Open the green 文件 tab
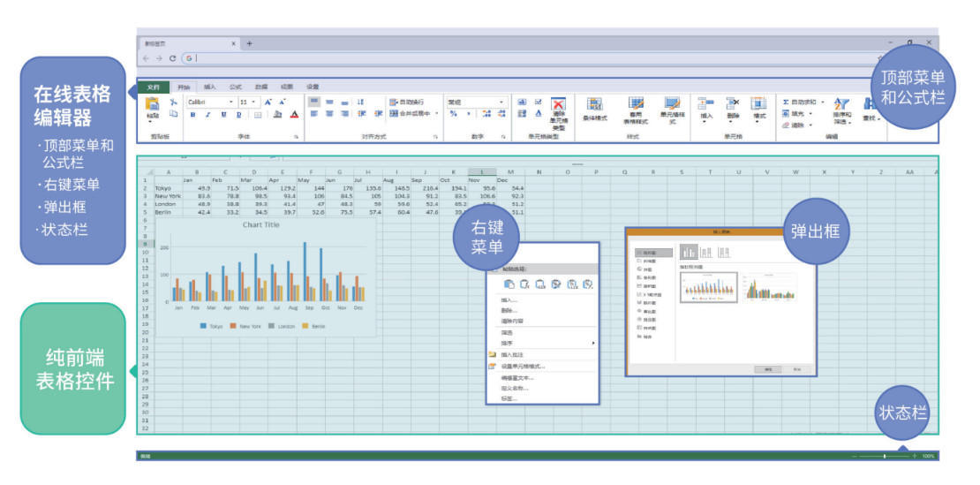The image size is (980, 485). pyautogui.click(x=154, y=87)
